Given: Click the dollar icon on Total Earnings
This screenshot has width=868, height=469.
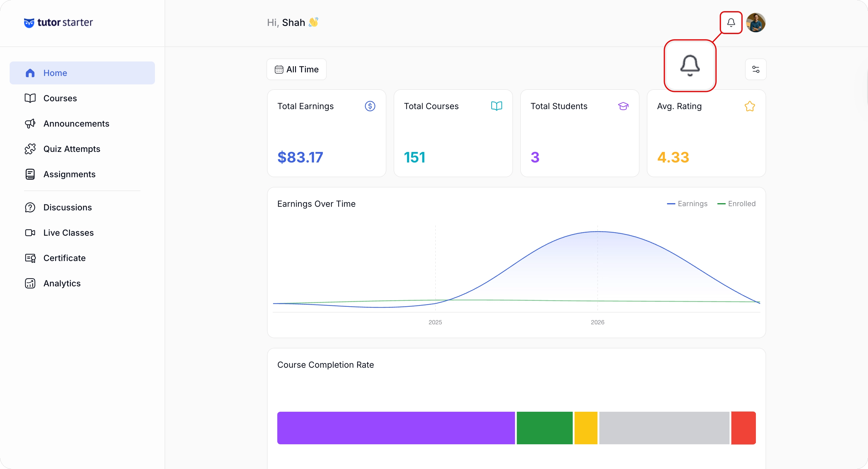Looking at the screenshot, I should pos(370,106).
